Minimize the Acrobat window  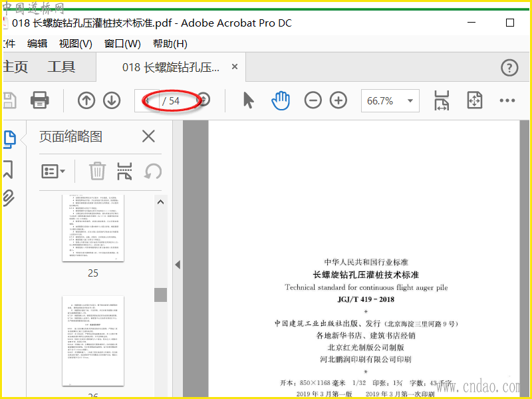tap(471, 23)
